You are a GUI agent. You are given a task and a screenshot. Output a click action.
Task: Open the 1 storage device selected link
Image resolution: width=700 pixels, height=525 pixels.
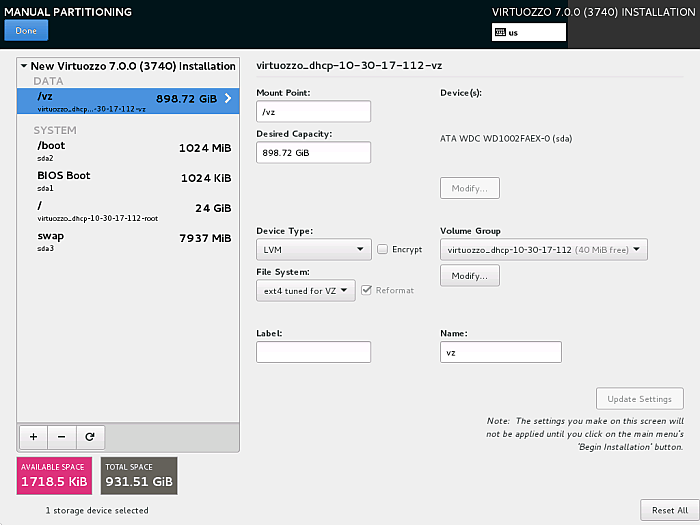97,510
